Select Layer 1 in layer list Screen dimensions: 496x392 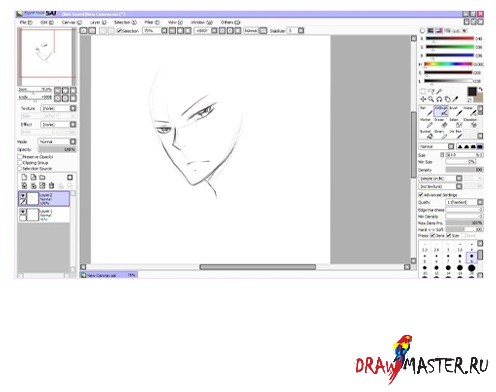(x=44, y=215)
